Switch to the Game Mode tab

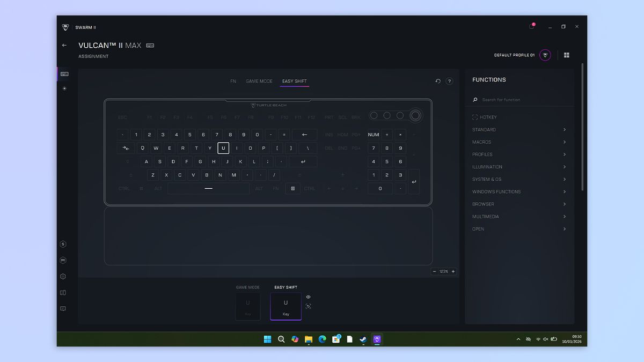pos(259,82)
